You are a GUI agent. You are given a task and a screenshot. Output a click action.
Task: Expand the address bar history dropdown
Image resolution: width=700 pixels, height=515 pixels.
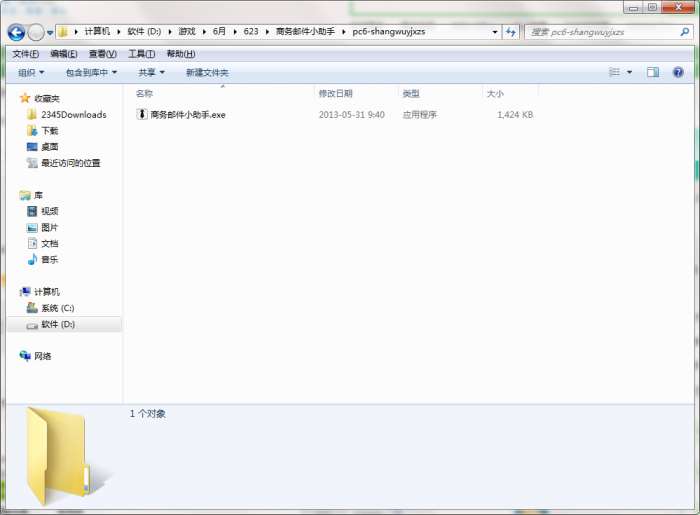(x=495, y=32)
